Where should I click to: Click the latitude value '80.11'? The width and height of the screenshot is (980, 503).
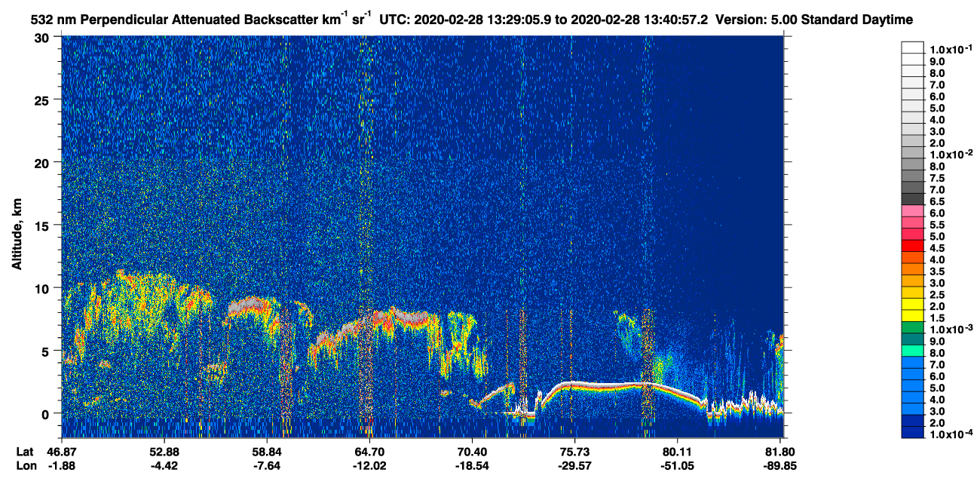[x=678, y=451]
